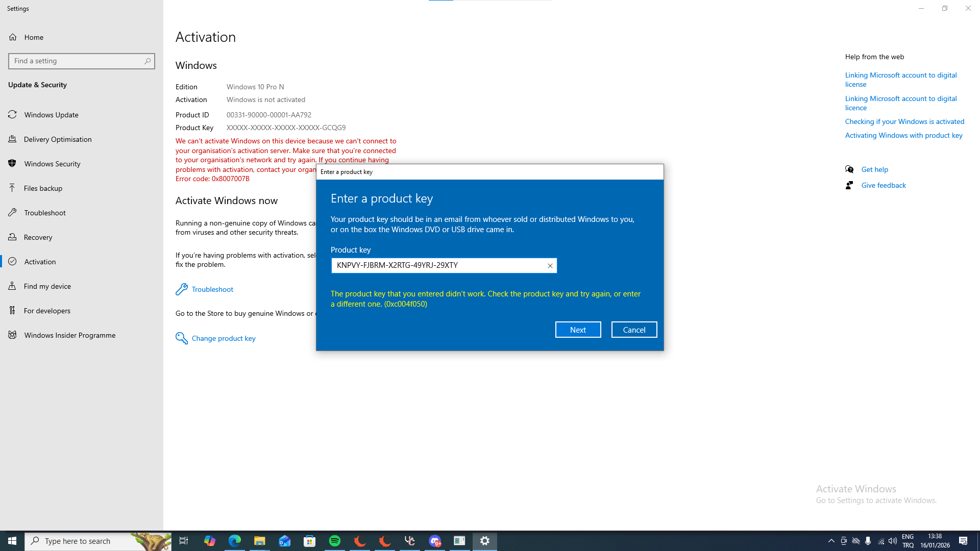Open the network tray icon
The height and width of the screenshot is (551, 980).
pyautogui.click(x=881, y=541)
